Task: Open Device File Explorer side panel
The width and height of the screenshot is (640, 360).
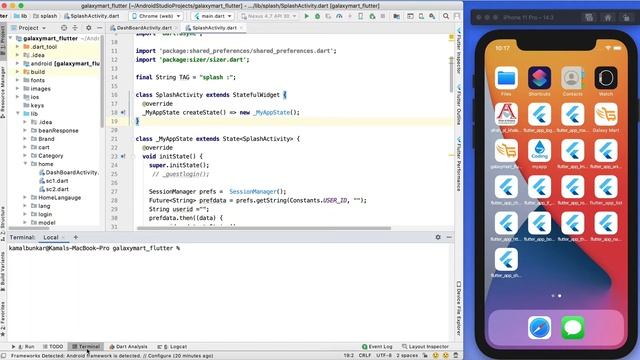Action: pyautogui.click(x=459, y=308)
